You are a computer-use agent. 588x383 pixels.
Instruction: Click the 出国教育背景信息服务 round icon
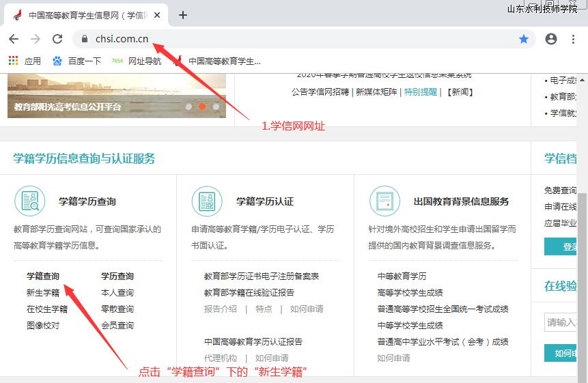point(384,201)
